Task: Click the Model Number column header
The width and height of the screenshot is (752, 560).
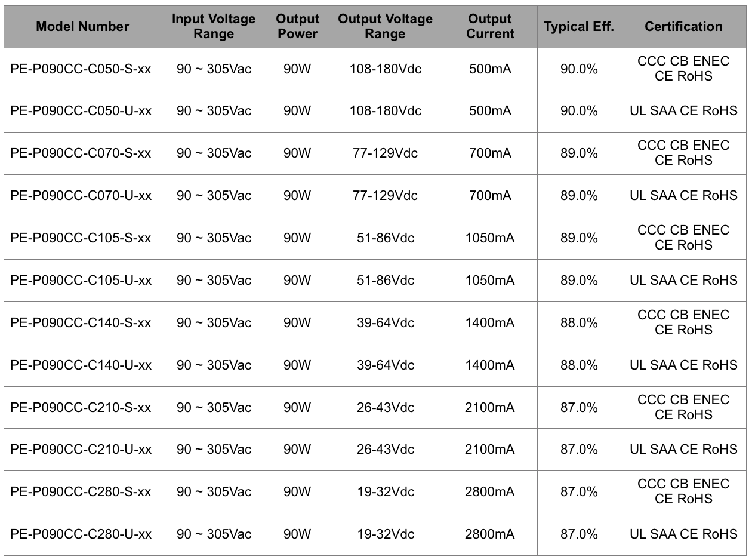Action: pyautogui.click(x=82, y=27)
